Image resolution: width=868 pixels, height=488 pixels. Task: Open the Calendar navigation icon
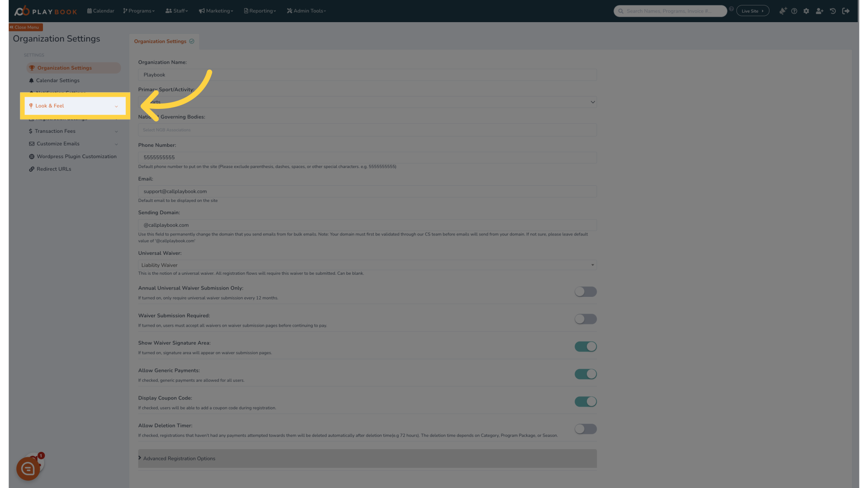point(90,11)
